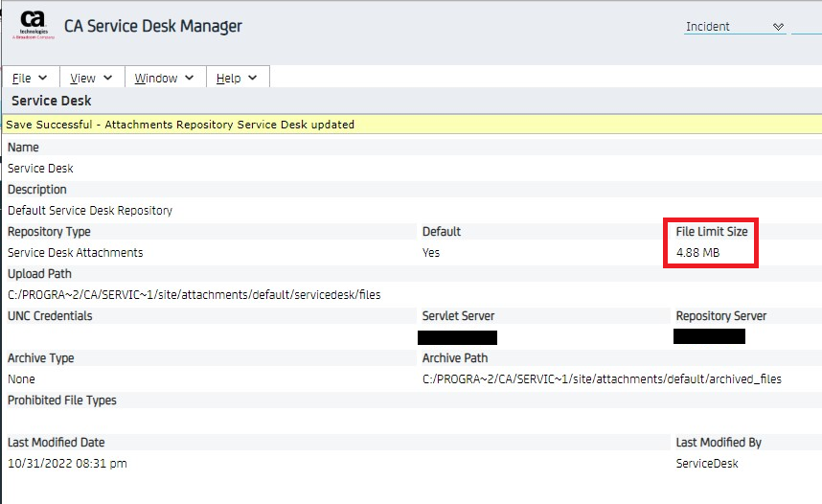The image size is (822, 504).
Task: Select the Name value Service Desk
Action: point(40,169)
